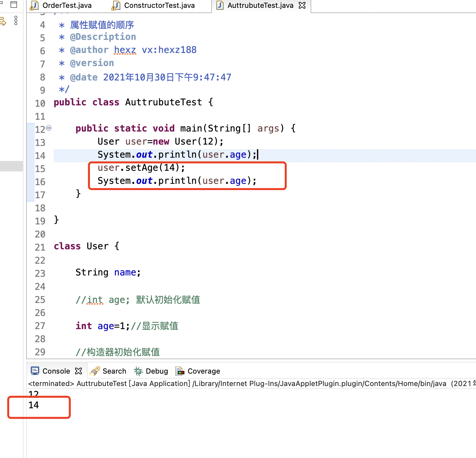Screen dimensions: 476x458
Task: Click 'user.setAge(14);' statement
Action: (141, 167)
